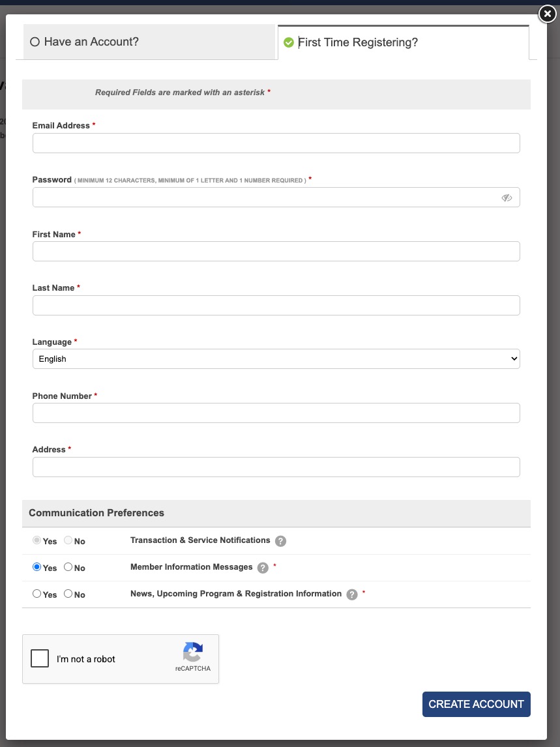
Task: Select the Have an Account radio circle
Action: 35,42
